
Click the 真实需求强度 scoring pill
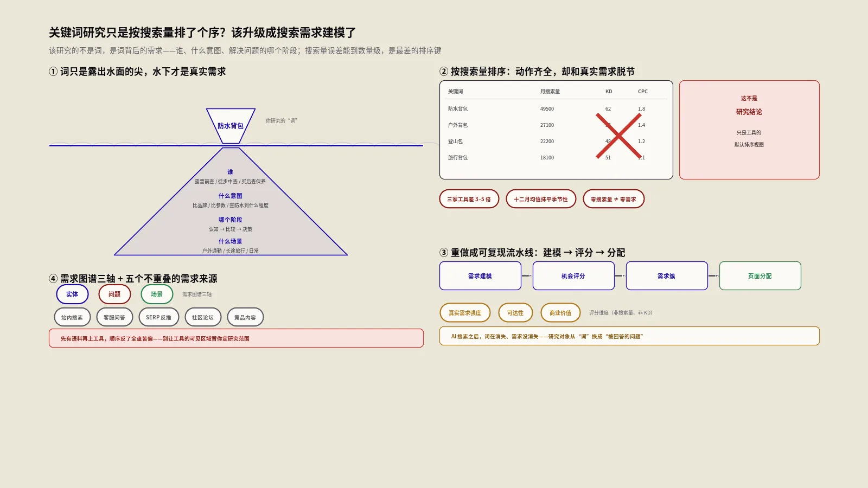[465, 313]
